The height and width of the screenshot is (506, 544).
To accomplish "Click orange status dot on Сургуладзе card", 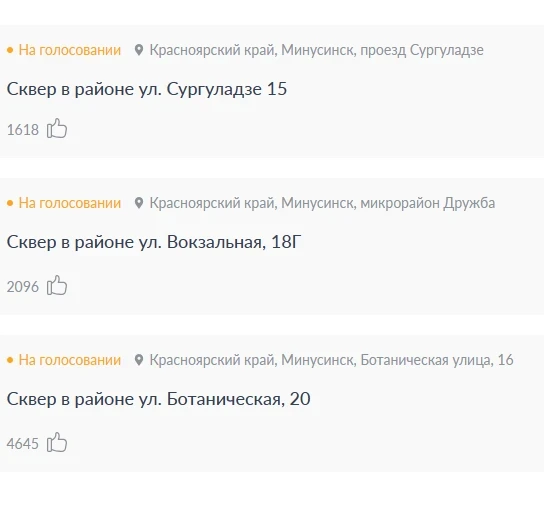I will click(x=10, y=50).
